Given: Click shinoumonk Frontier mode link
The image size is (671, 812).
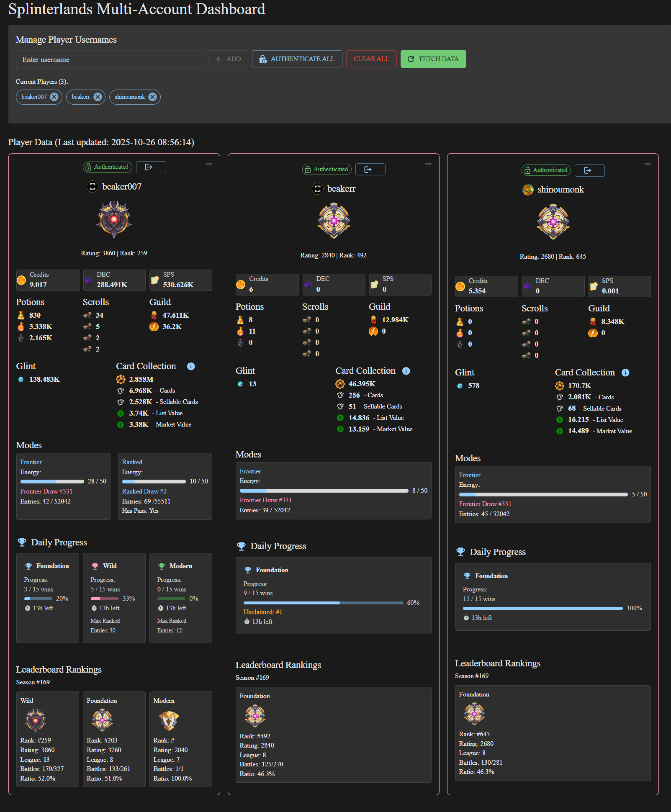Looking at the screenshot, I should [x=469, y=475].
